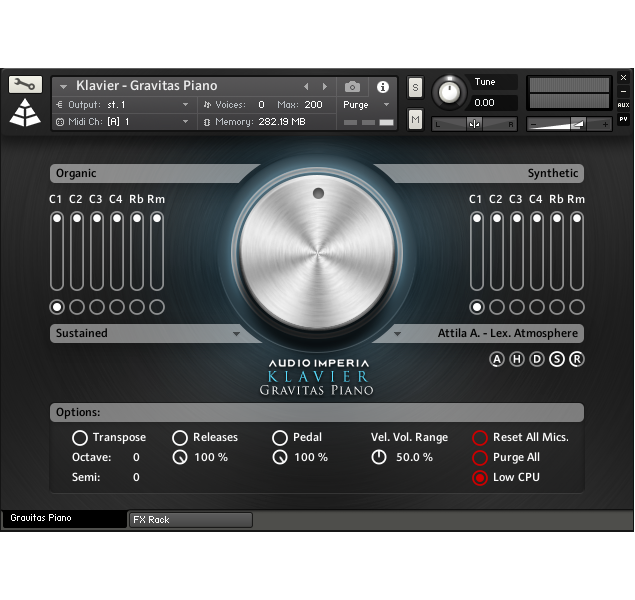This screenshot has height=600, width=635.
Task: Enable the Releases option
Action: pyautogui.click(x=180, y=438)
